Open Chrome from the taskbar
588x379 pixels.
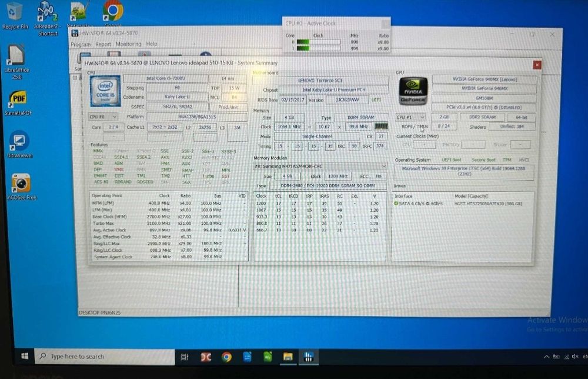pos(226,357)
